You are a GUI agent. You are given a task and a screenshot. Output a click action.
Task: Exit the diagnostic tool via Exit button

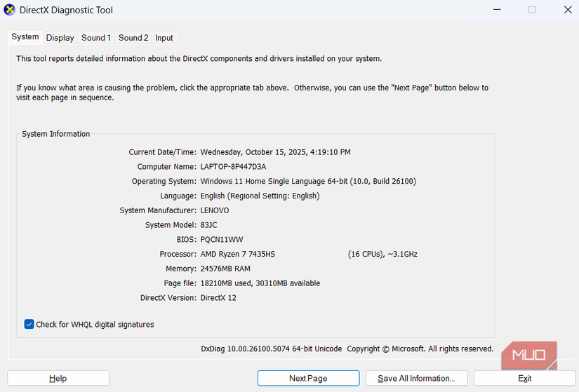(x=524, y=378)
